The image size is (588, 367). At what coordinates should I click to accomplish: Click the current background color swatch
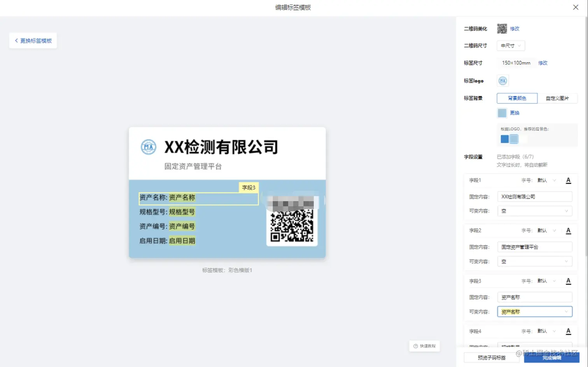pos(502,113)
